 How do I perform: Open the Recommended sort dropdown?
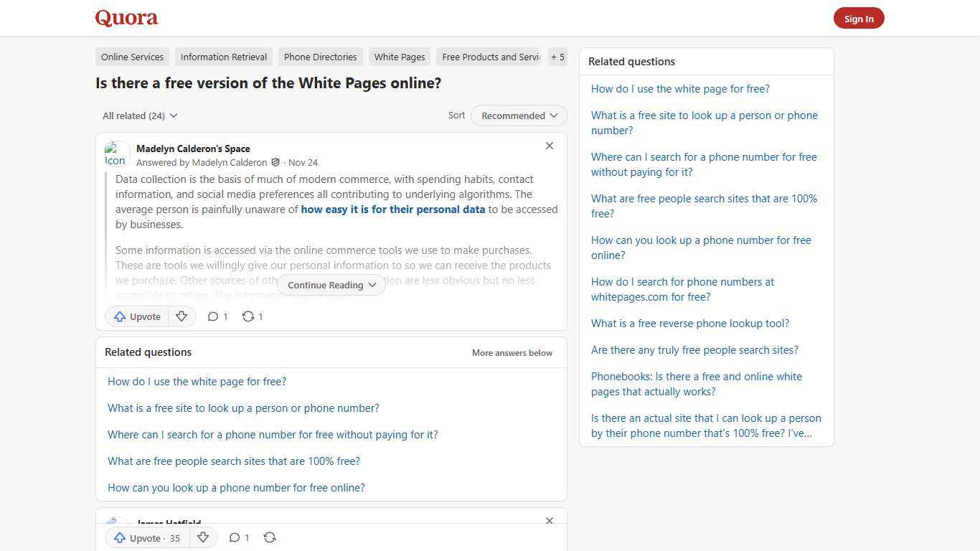(518, 116)
